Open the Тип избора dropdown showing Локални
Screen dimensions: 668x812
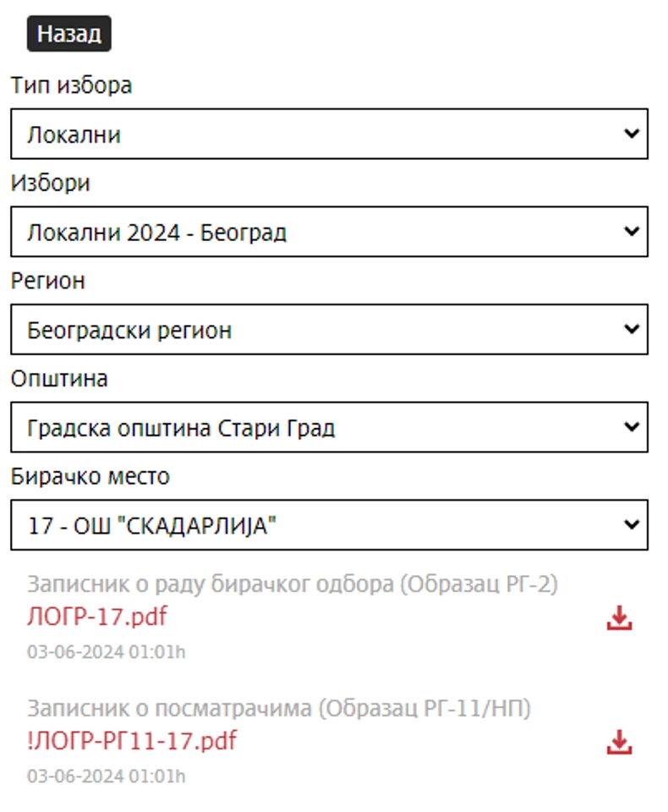pos(329,134)
